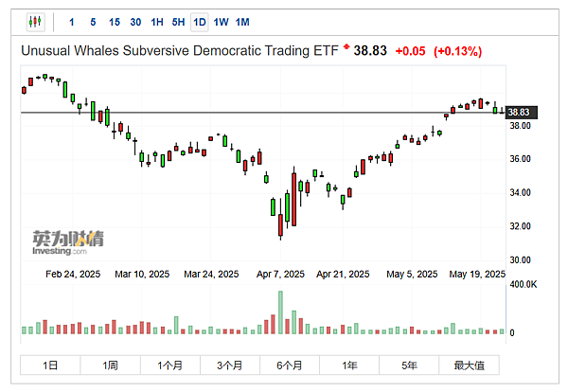Screen dimensions: 568x392
Task: Choose the 1年 range button
Action: 349,365
